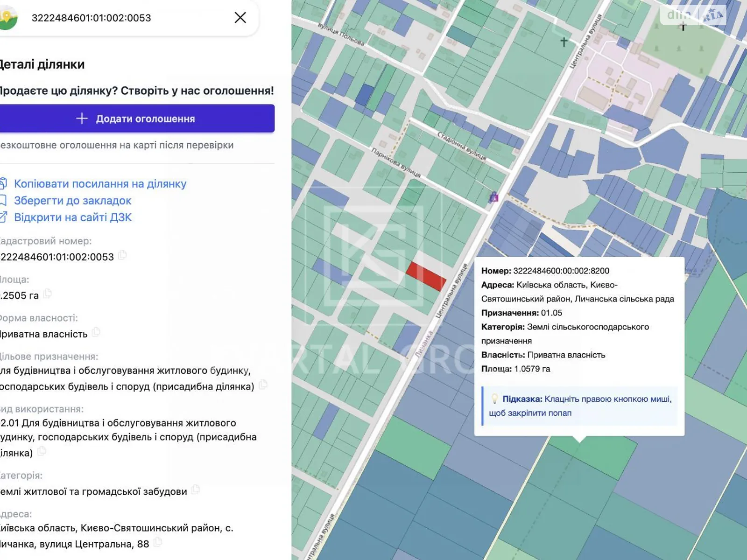The image size is (747, 560).
Task: Open the Відкрити на сайті ДЗК link
Action: (73, 217)
